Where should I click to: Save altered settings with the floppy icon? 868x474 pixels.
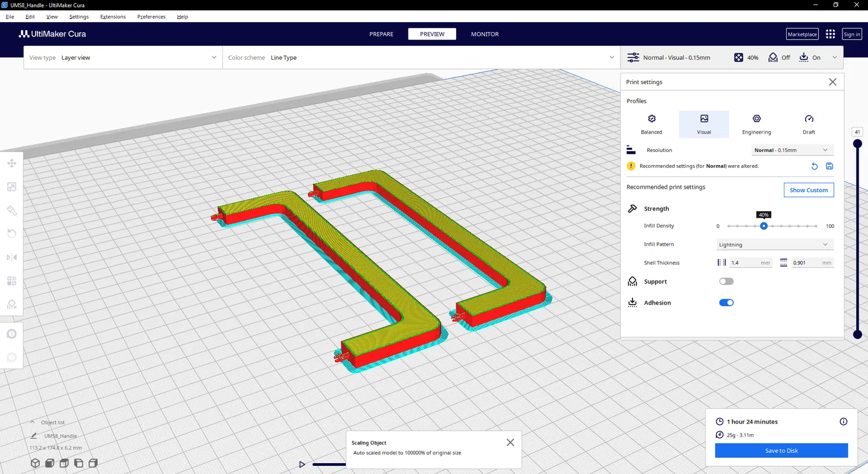point(829,166)
